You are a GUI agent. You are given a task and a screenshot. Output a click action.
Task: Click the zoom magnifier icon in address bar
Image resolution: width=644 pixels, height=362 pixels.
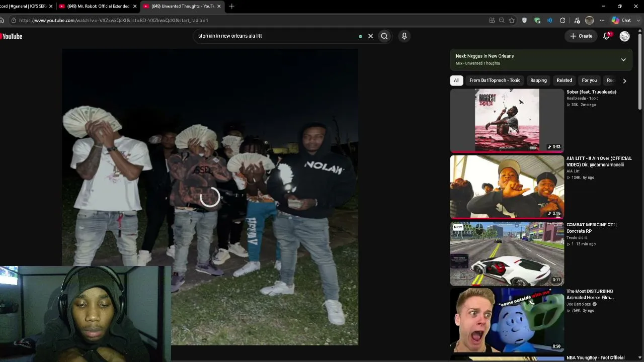click(502, 21)
